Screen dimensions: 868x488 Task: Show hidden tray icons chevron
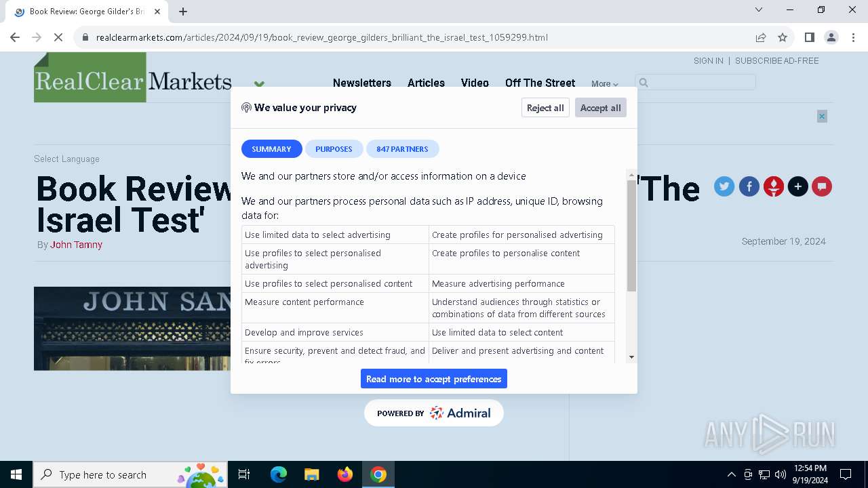click(x=731, y=474)
